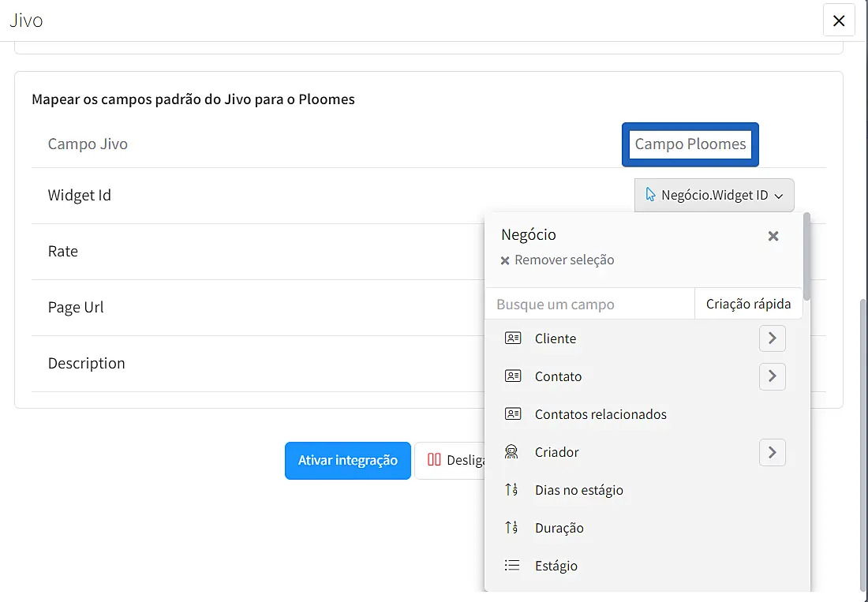Click the Dias no estágio numeric icon
Viewport: 868px width, 602px height.
[511, 490]
